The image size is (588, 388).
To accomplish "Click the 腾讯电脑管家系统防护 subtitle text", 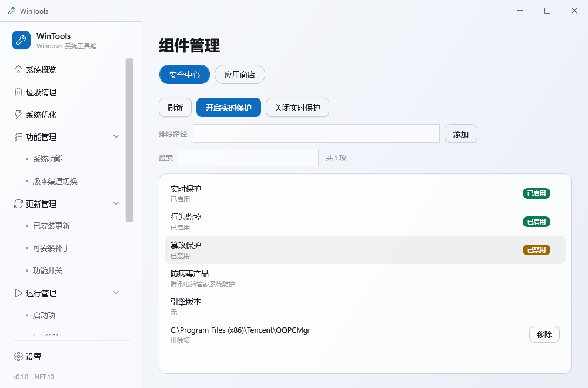I will [x=203, y=284].
